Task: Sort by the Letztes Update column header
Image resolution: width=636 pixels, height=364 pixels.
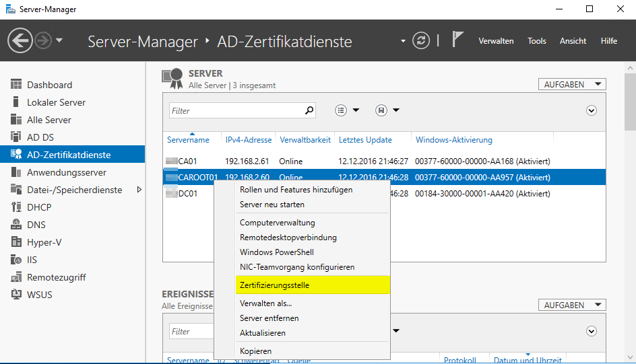Action: tap(365, 140)
